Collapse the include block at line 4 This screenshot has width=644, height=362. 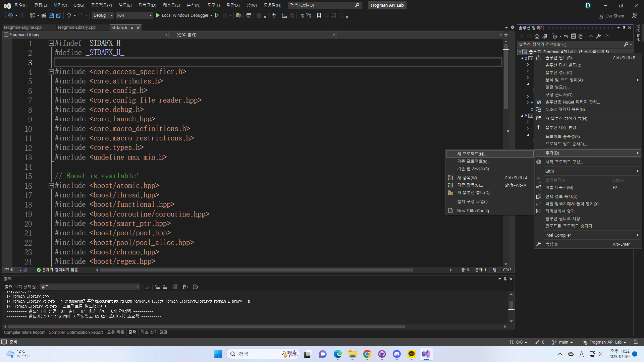[x=51, y=72]
